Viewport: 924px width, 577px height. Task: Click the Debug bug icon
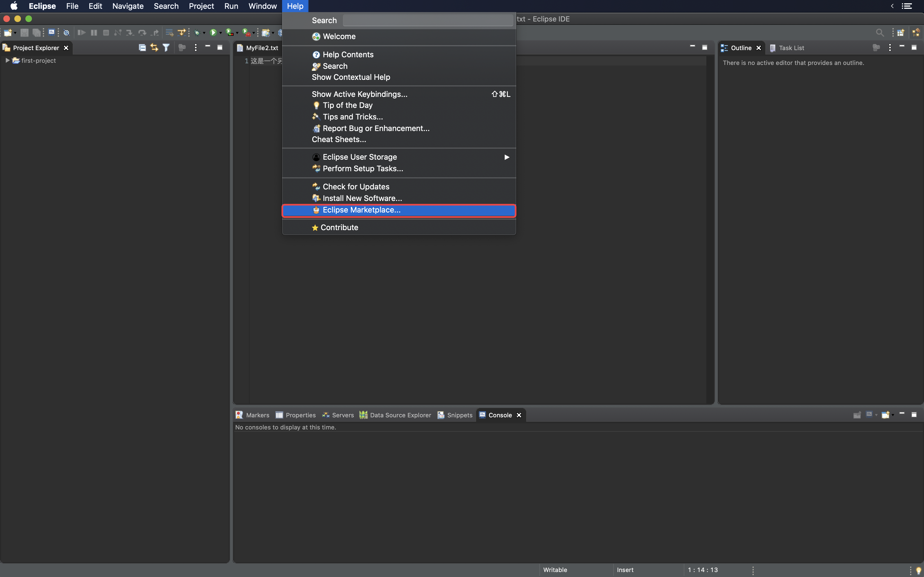tap(197, 33)
